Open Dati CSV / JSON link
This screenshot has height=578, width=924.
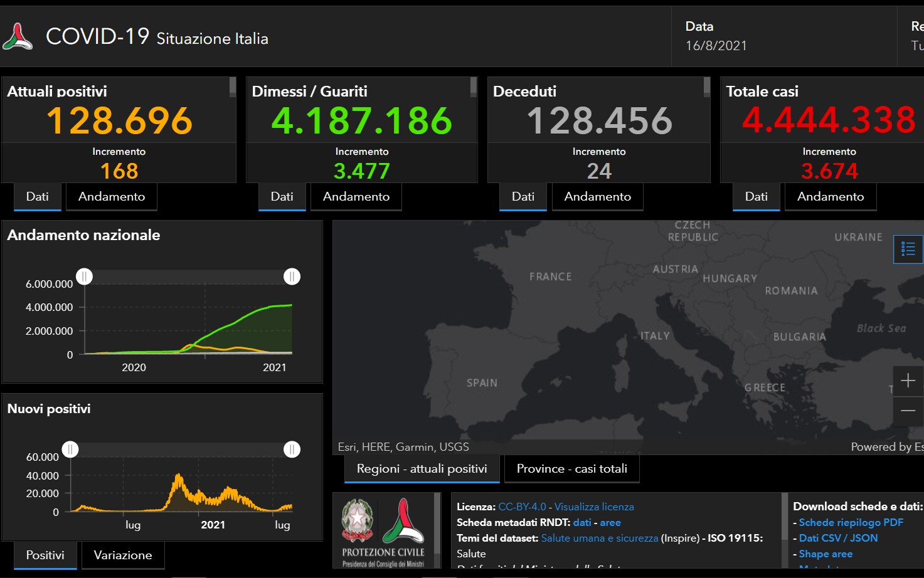click(838, 538)
